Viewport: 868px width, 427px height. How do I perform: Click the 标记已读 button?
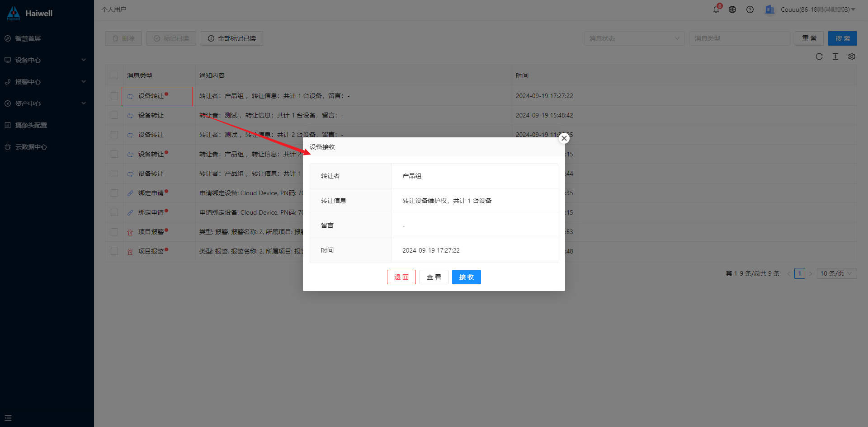pos(171,38)
